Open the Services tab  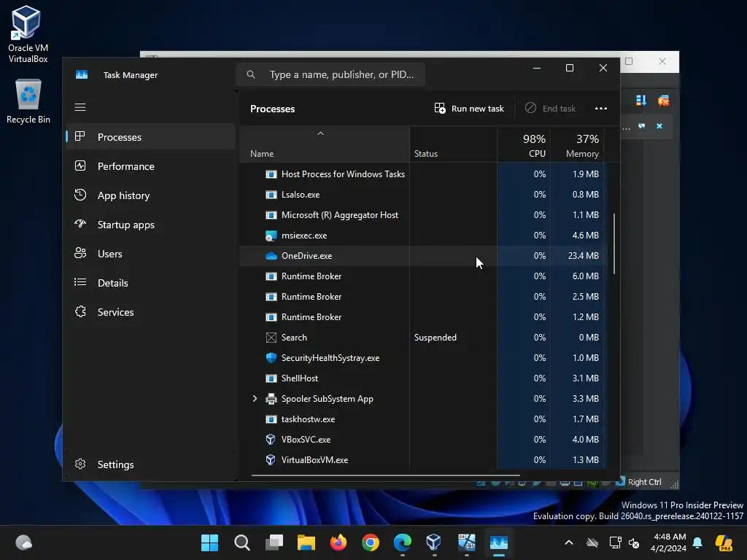150,312
